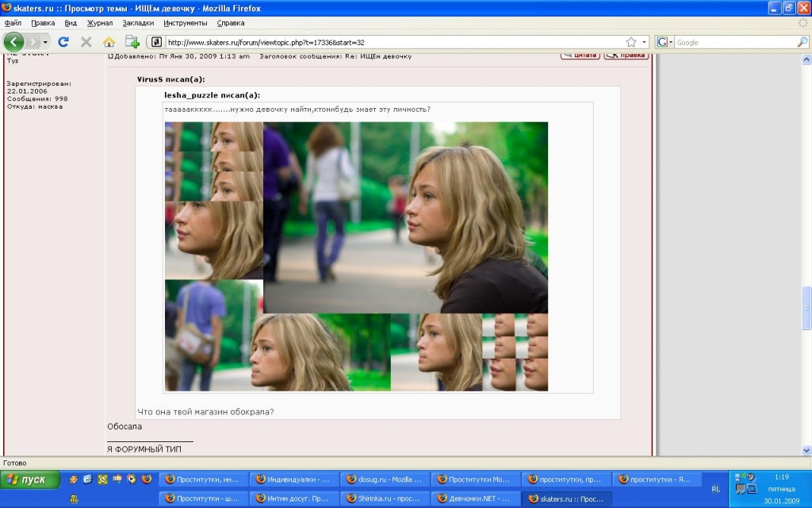The image size is (812, 508).
Task: Open the пуск Start button
Action: click(x=30, y=479)
